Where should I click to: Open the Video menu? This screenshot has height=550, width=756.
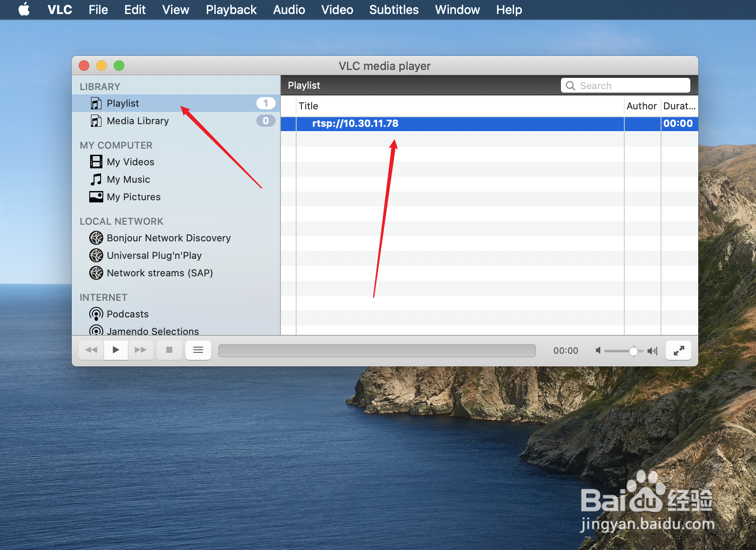click(x=337, y=10)
